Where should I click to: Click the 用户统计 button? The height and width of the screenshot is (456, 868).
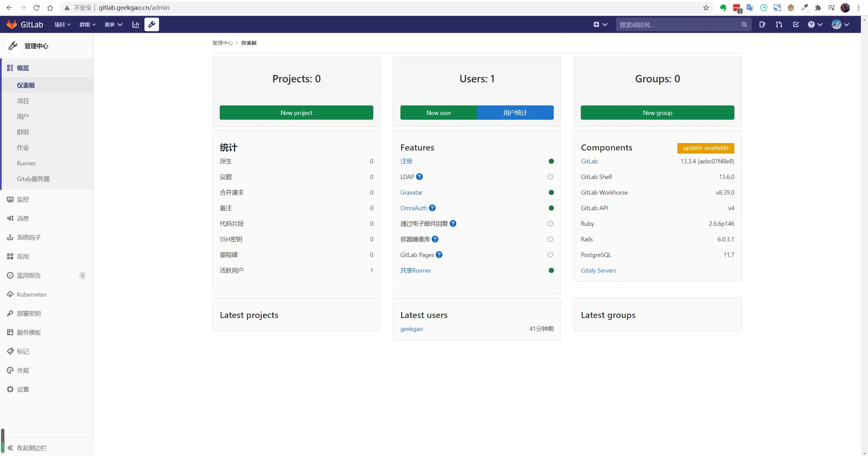pyautogui.click(x=515, y=113)
